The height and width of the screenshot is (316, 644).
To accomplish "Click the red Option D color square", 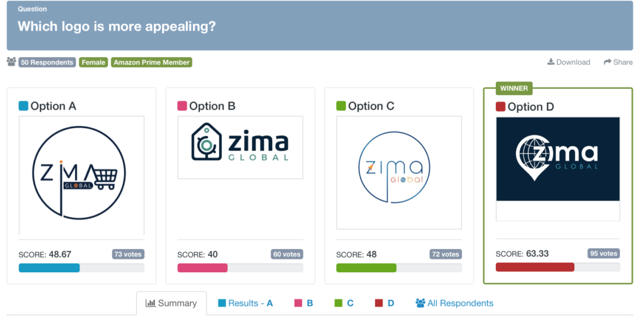I will 500,107.
